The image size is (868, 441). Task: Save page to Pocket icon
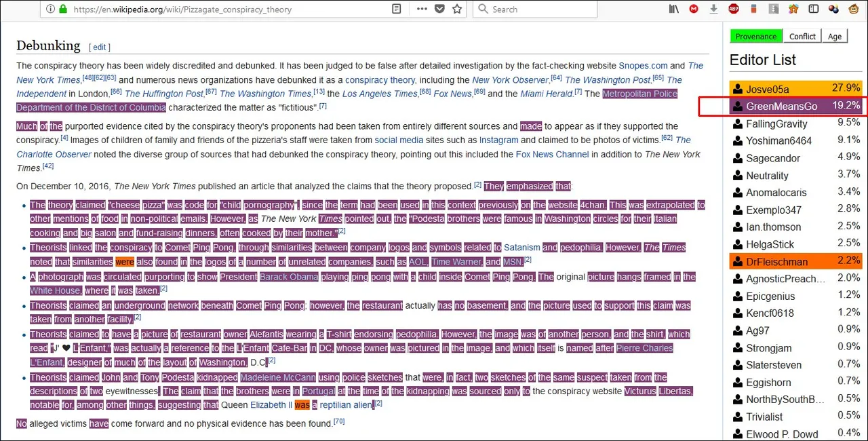439,9
